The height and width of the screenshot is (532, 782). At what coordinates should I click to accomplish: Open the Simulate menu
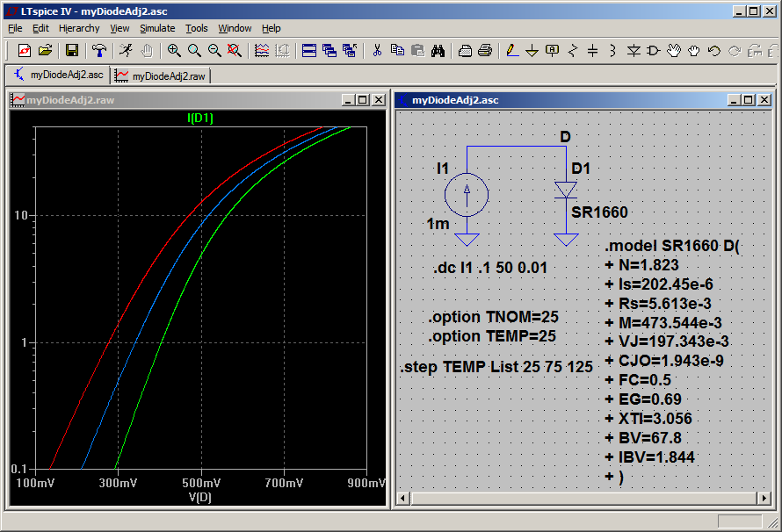point(157,28)
